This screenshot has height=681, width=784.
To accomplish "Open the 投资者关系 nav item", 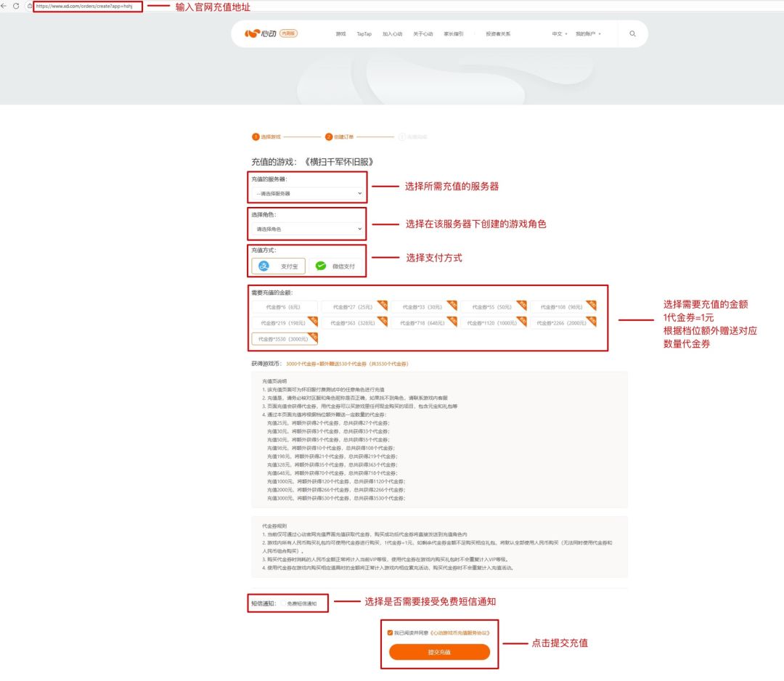I will [498, 34].
